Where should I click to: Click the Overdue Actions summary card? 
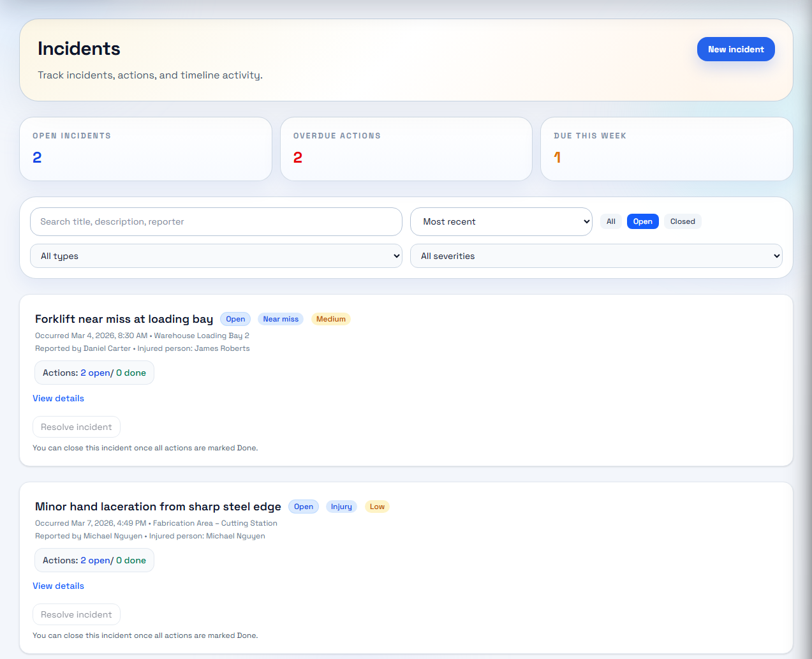tap(406, 149)
